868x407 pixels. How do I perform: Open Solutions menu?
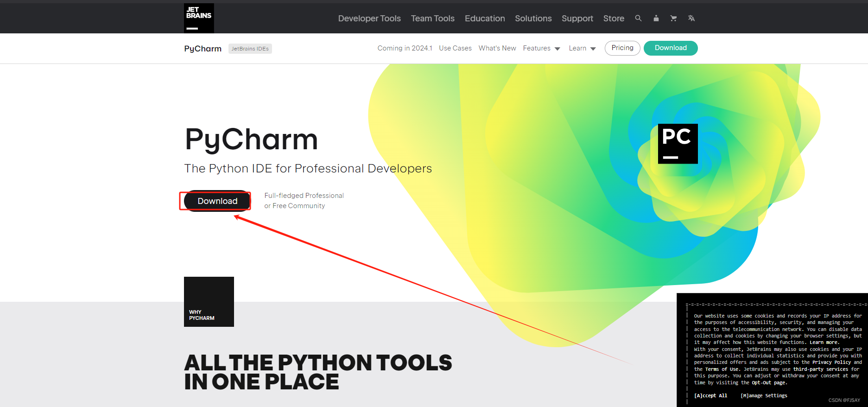pyautogui.click(x=533, y=19)
